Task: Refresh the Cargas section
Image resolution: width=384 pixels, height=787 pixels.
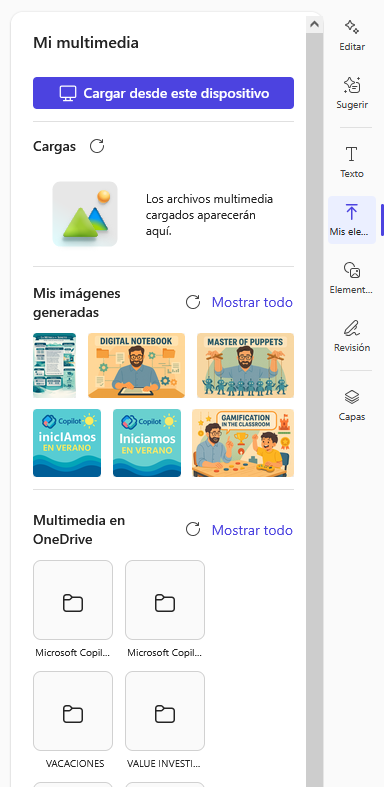Action: [x=97, y=147]
